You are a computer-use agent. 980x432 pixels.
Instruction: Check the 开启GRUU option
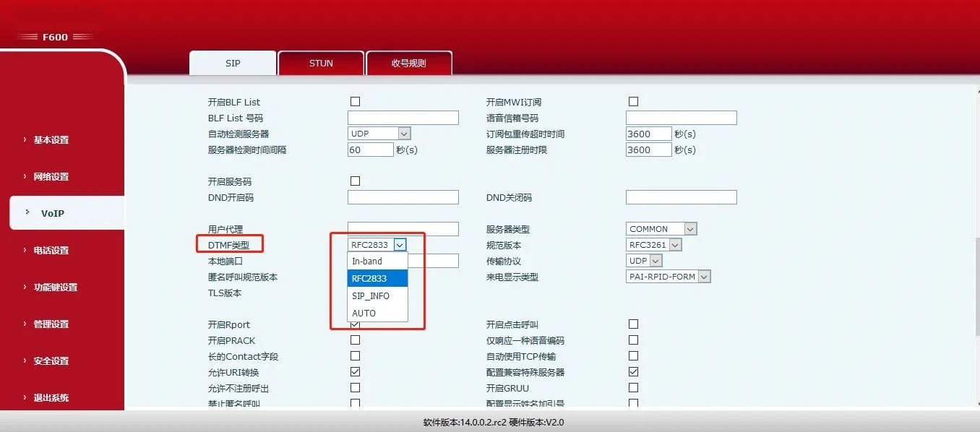[633, 387]
